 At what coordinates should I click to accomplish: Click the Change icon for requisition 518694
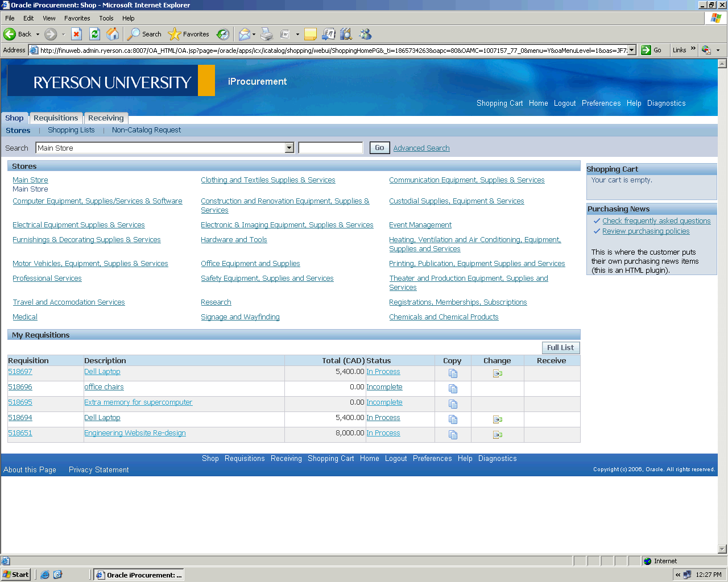498,419
